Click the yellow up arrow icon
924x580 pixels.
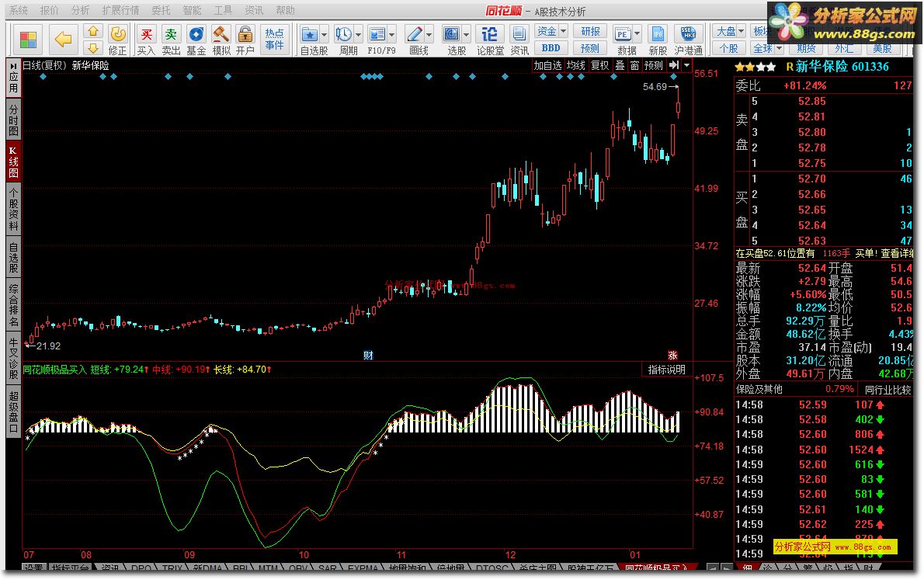click(92, 31)
